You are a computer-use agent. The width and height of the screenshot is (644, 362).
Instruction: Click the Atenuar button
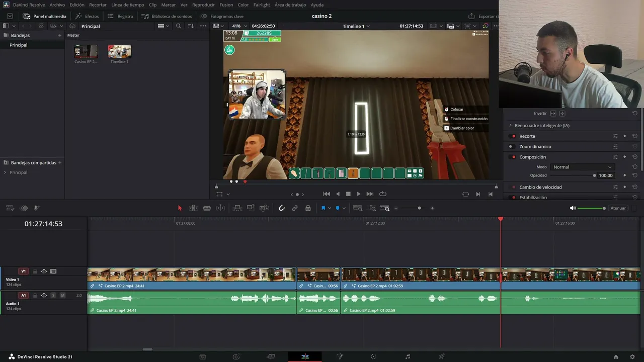pyautogui.click(x=618, y=208)
